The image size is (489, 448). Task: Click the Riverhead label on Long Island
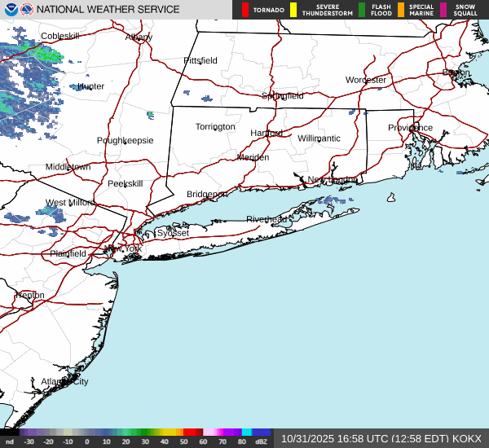point(267,220)
